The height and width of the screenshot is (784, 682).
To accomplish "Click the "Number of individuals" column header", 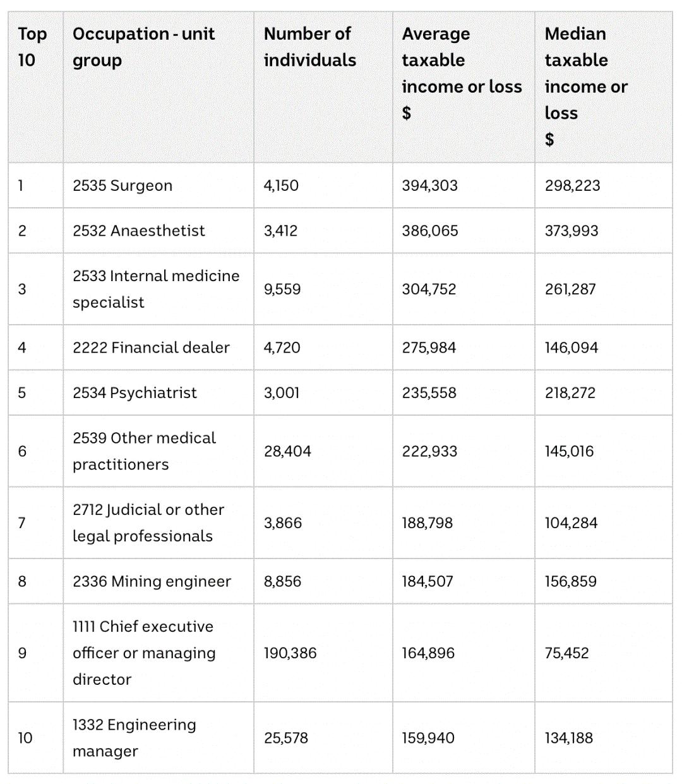I will point(309,47).
